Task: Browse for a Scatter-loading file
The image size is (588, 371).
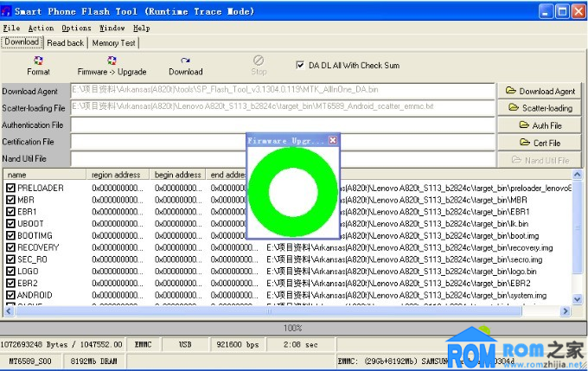Action: pyautogui.click(x=540, y=108)
